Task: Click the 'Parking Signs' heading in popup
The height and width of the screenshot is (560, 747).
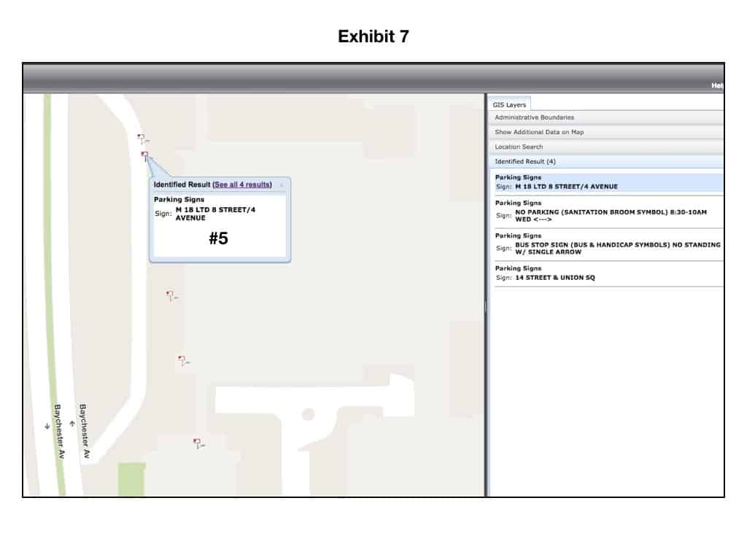Action: 179,199
